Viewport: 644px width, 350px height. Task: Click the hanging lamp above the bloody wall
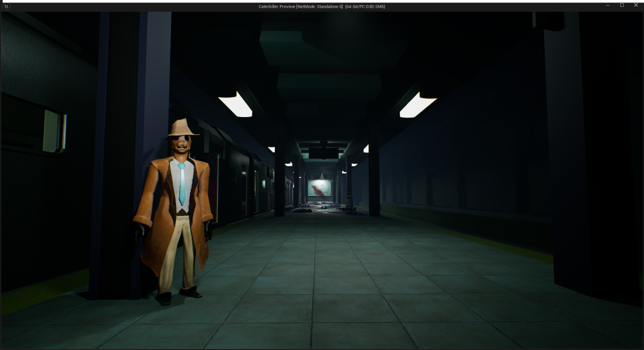click(322, 176)
